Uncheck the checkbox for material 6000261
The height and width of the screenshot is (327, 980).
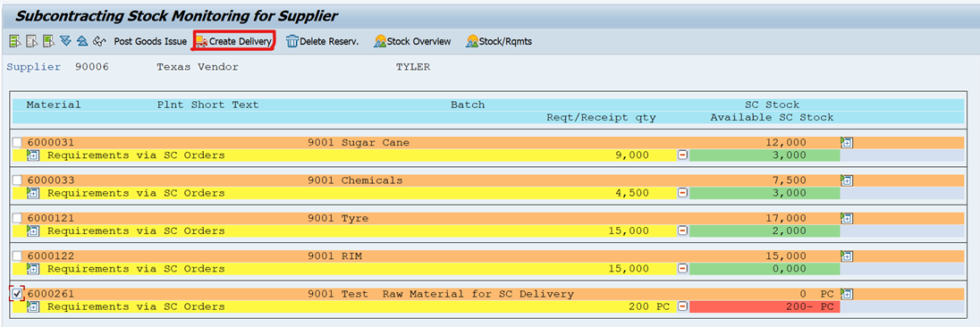17,293
